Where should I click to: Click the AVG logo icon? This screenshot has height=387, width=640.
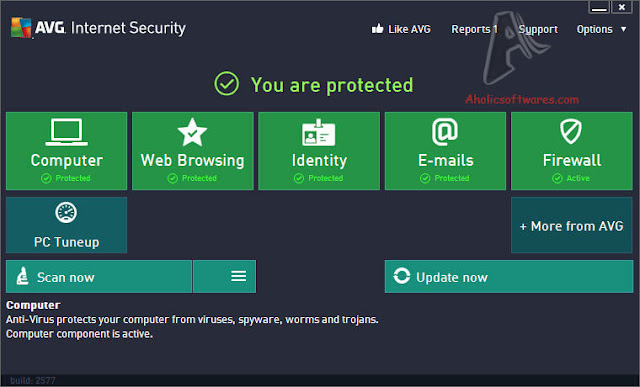coord(21,28)
